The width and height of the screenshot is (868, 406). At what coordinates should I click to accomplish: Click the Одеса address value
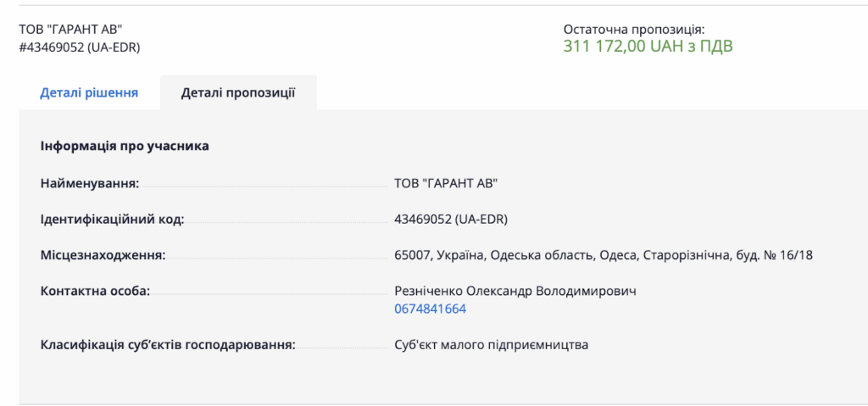click(604, 255)
